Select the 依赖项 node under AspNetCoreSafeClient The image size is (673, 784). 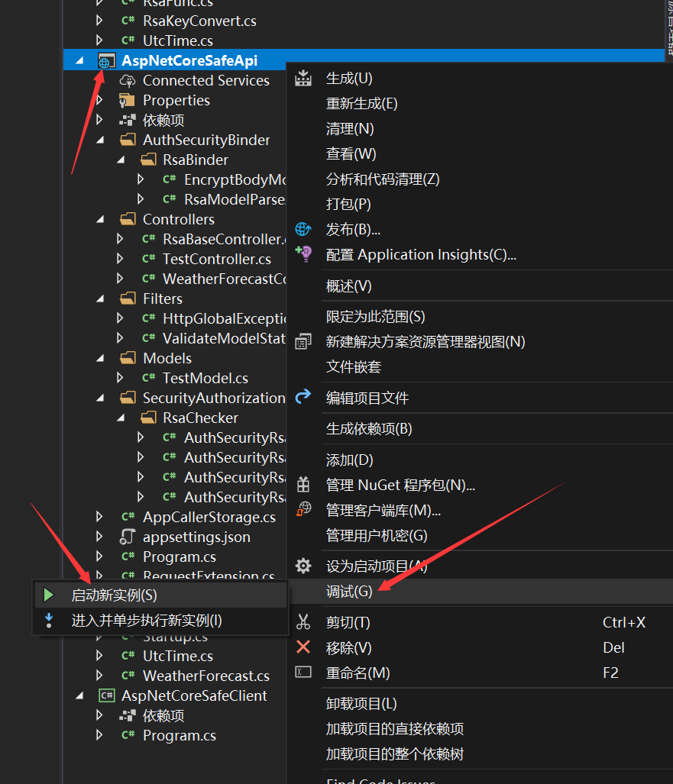pos(163,715)
